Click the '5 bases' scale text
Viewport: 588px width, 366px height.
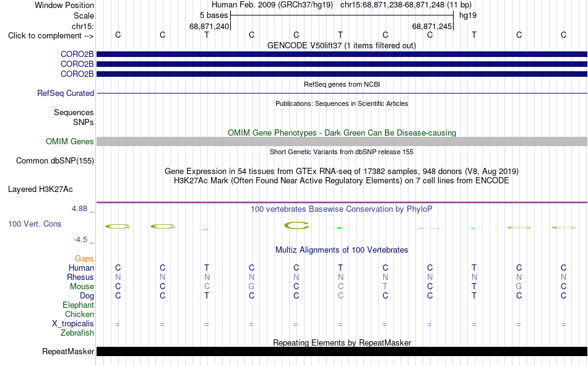pos(214,15)
